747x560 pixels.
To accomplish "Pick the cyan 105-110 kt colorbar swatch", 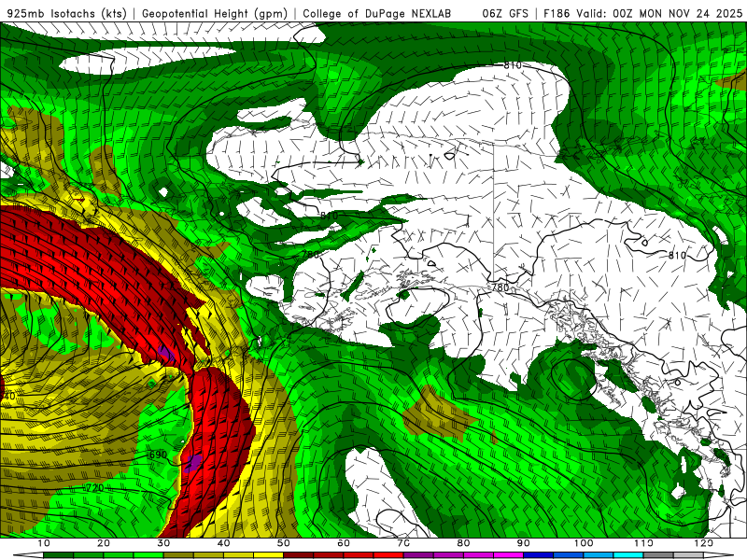I will 628,555.
